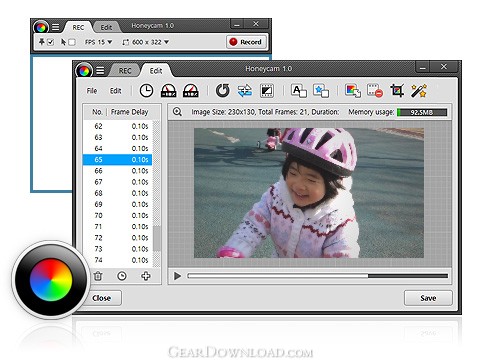Click the image resize color icon
480x360 pixels.
coord(353,91)
